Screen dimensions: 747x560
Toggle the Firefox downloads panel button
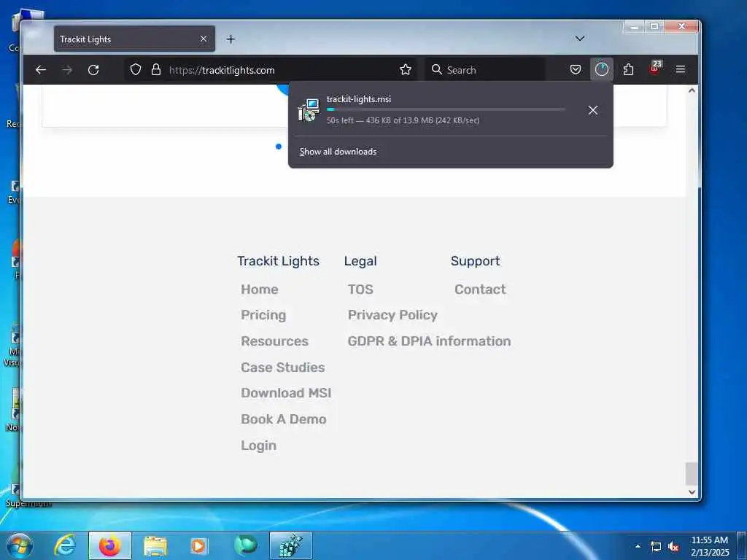(602, 69)
